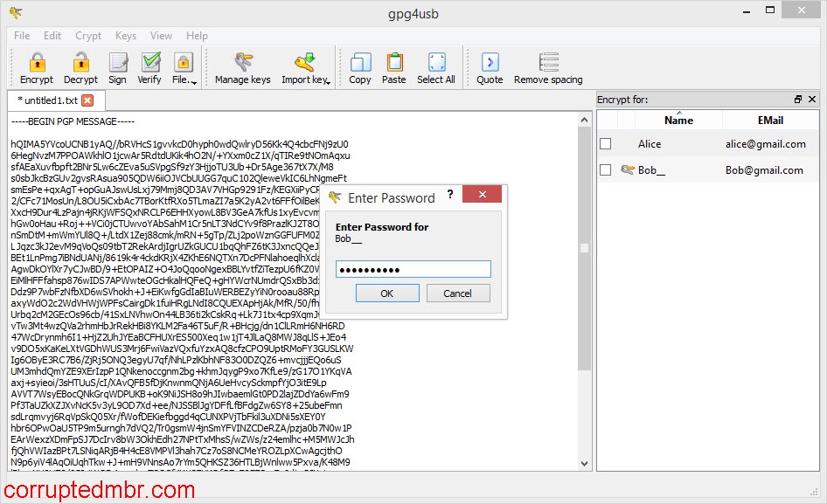Click the Decrypt icon
827x504 pixels.
coord(80,66)
